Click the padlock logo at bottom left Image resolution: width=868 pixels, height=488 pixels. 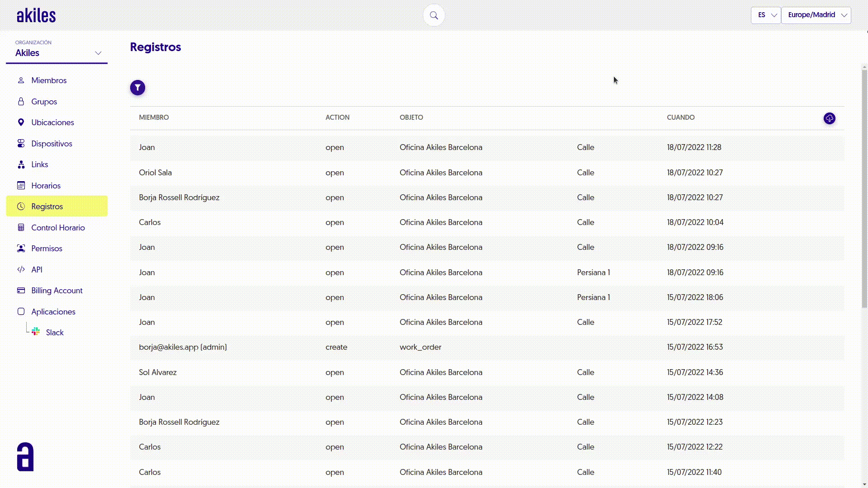pyautogui.click(x=25, y=457)
